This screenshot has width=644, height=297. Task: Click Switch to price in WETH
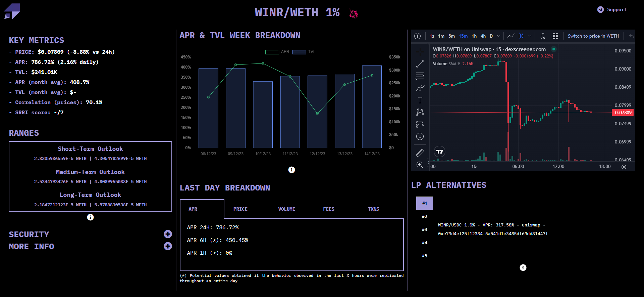click(593, 36)
